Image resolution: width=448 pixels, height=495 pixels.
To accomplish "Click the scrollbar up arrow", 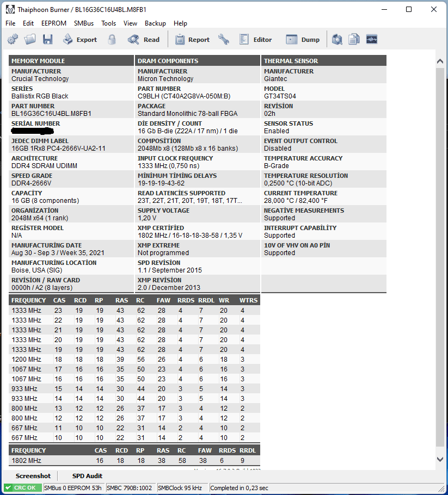I will (440, 61).
